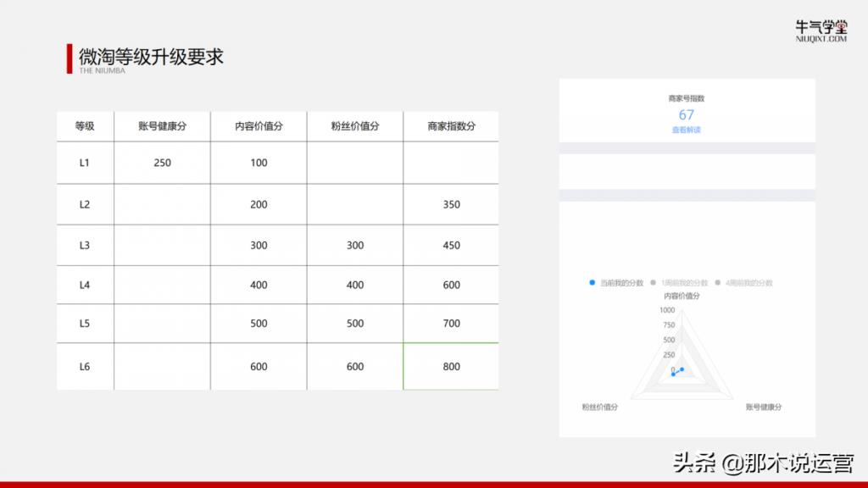868x488 pixels.
Task: Select the 商家指数分 column header
Action: coord(451,126)
